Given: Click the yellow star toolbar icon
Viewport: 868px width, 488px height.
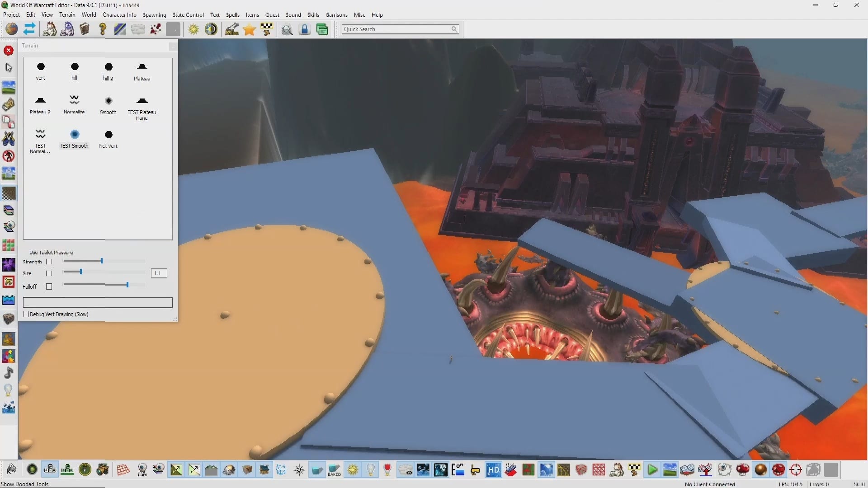Looking at the screenshot, I should tap(249, 29).
